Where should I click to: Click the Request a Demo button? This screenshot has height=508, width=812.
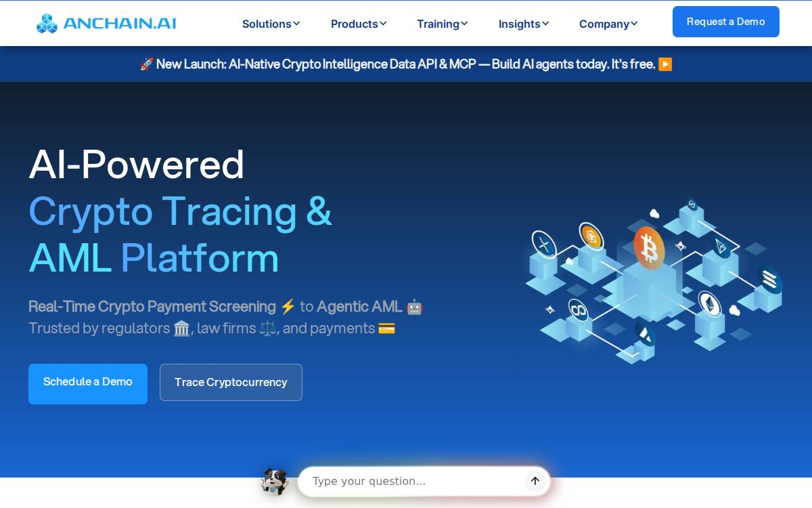[726, 22]
